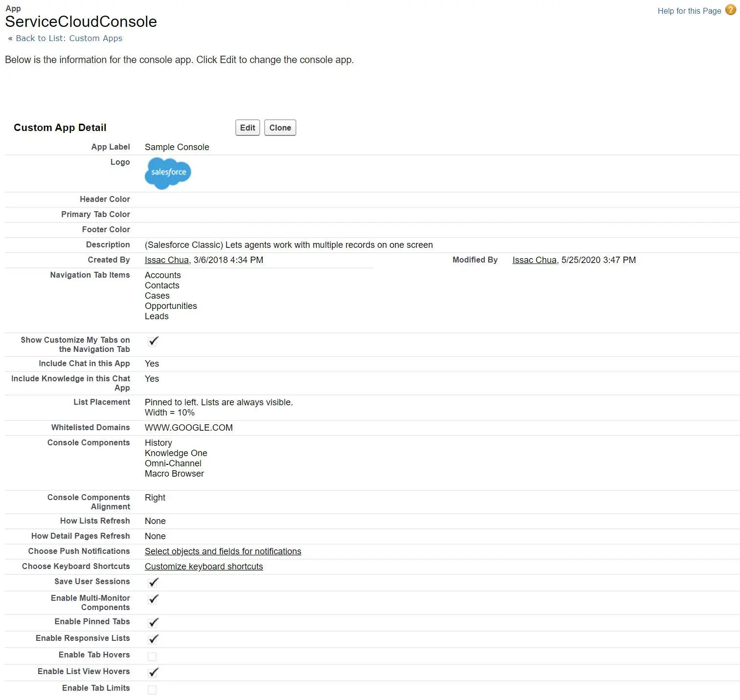Click the Sample Console app label value
The image size is (740, 700).
pyautogui.click(x=177, y=147)
